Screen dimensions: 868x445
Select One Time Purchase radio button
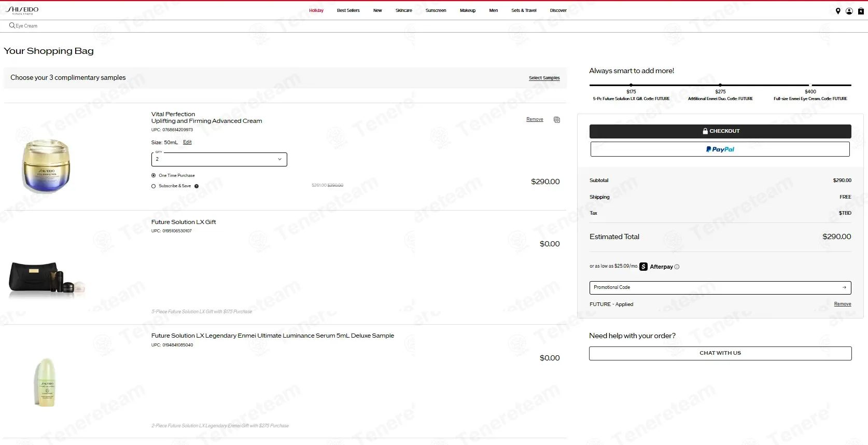(153, 175)
